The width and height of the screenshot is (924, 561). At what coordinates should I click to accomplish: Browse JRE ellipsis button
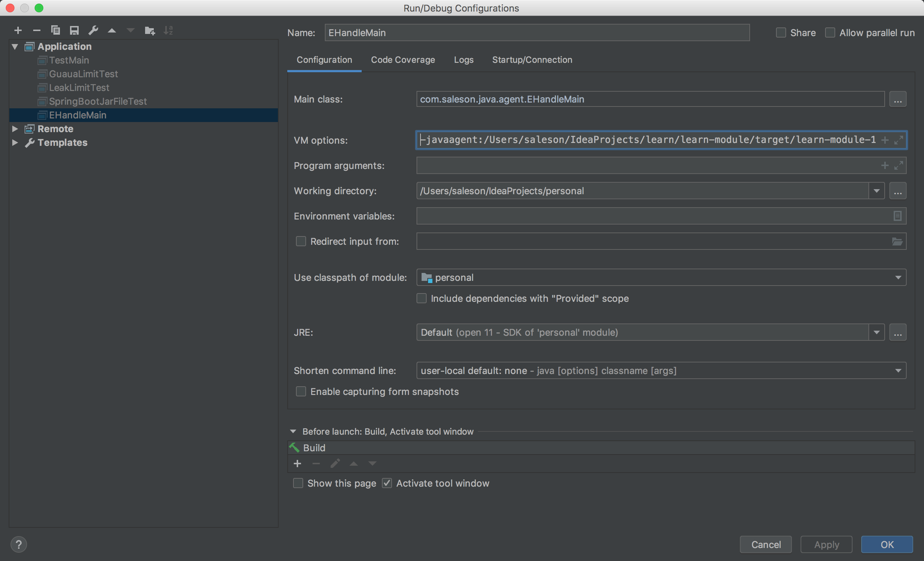pyautogui.click(x=898, y=332)
